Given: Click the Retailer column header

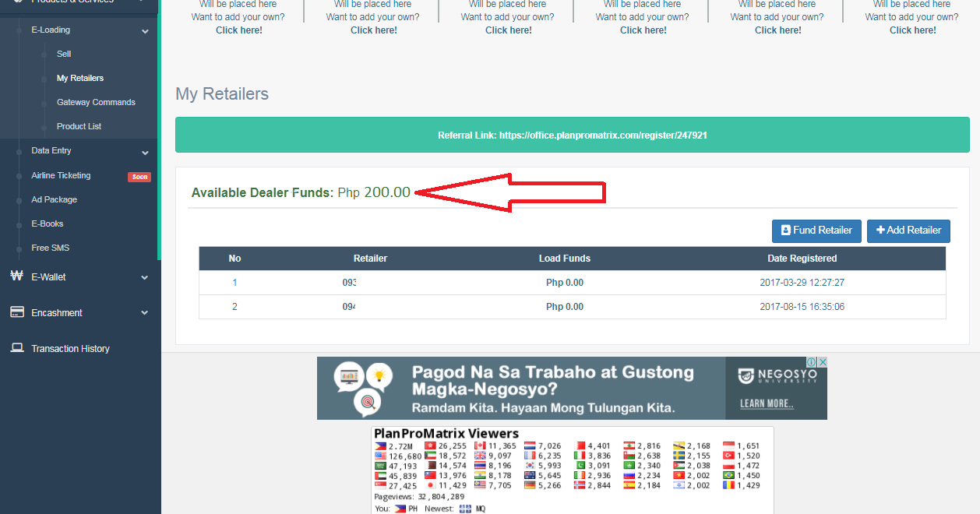Looking at the screenshot, I should tap(370, 259).
